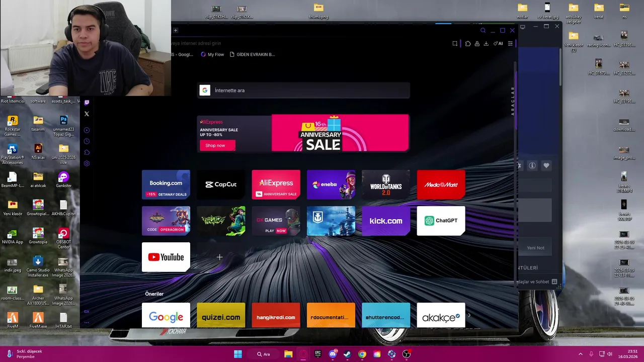Open the weather widget Sıcklı. düşecek

coord(25,354)
